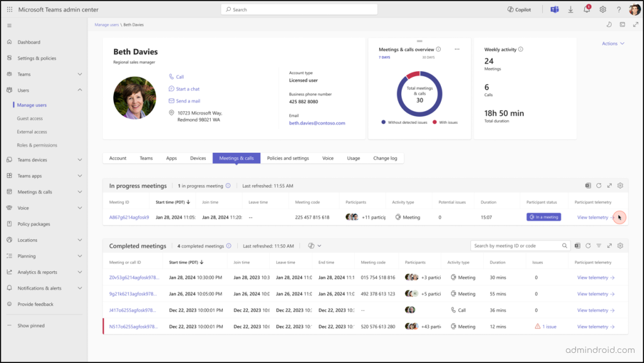This screenshot has height=363, width=644.
Task: Open the Actions dropdown
Action: [x=612, y=43]
